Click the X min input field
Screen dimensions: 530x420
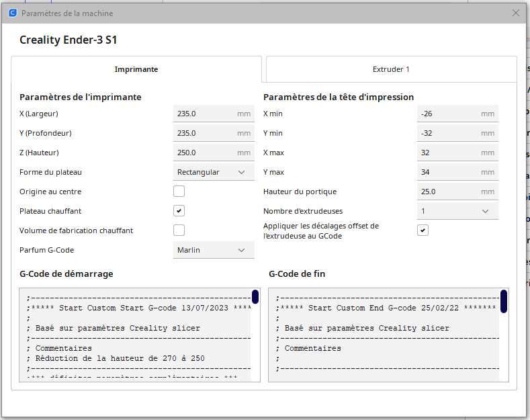click(x=457, y=114)
